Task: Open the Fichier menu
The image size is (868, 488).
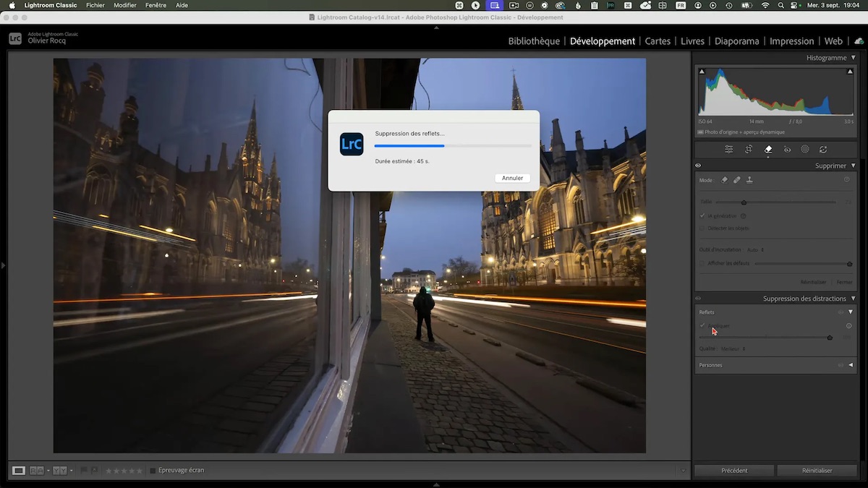Action: (95, 5)
